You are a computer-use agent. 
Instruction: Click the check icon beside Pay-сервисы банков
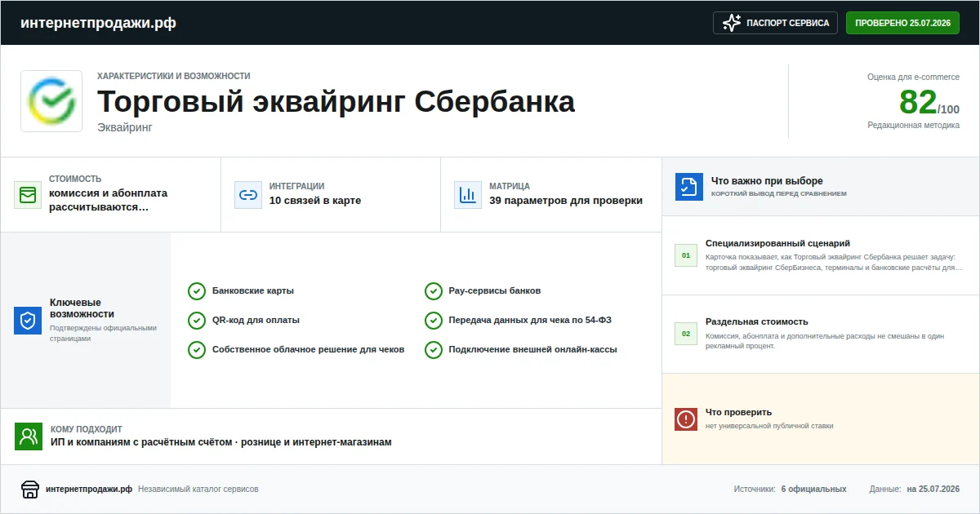[434, 291]
